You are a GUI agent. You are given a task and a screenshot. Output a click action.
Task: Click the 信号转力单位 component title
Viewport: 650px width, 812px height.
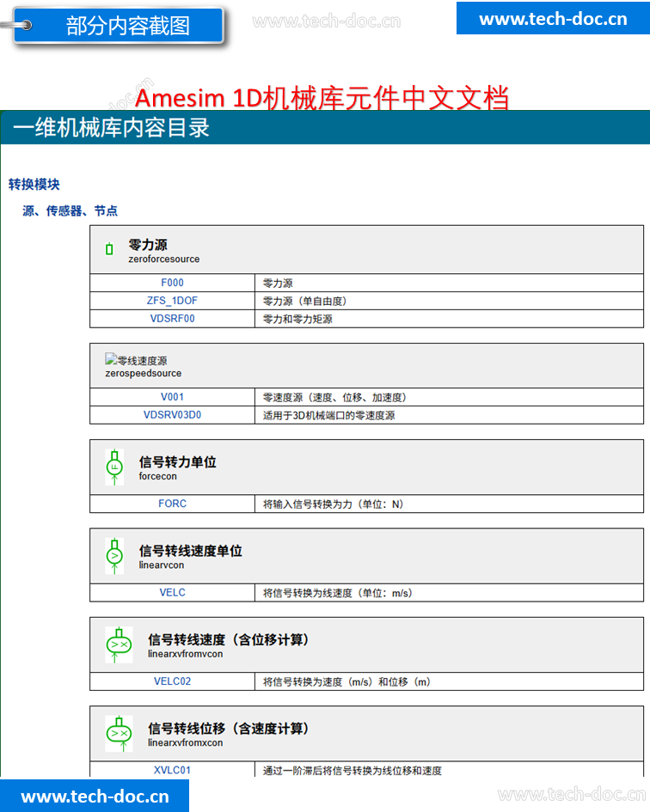tap(177, 462)
